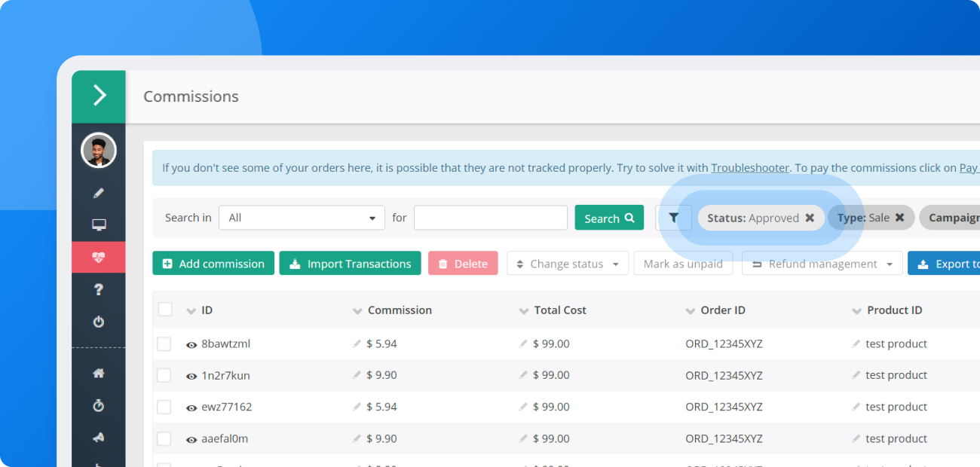Open help via the question mark icon

pos(98,288)
